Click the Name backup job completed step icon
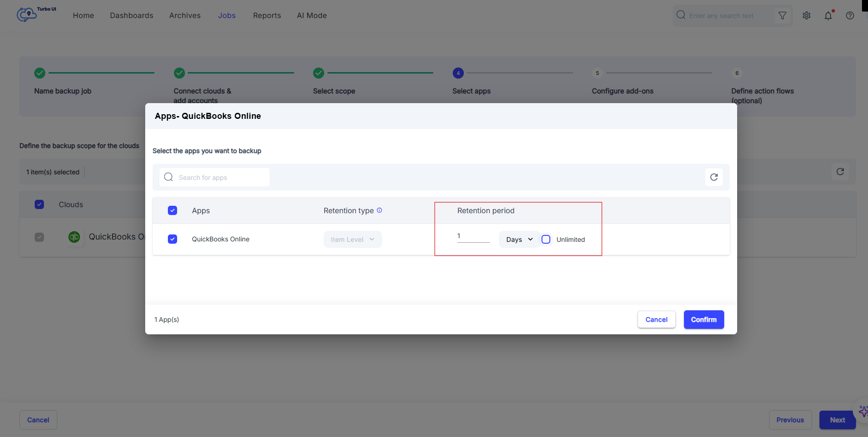This screenshot has height=437, width=868. pyautogui.click(x=40, y=73)
